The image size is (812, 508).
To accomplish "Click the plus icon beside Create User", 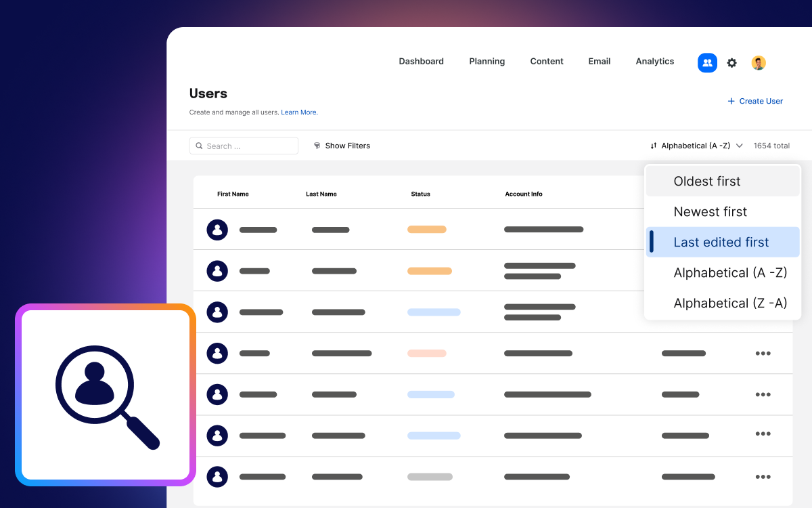I will pos(731,101).
